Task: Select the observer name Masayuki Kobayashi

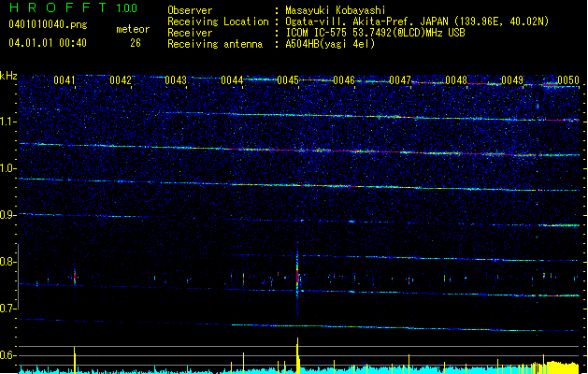Action: 336,10
